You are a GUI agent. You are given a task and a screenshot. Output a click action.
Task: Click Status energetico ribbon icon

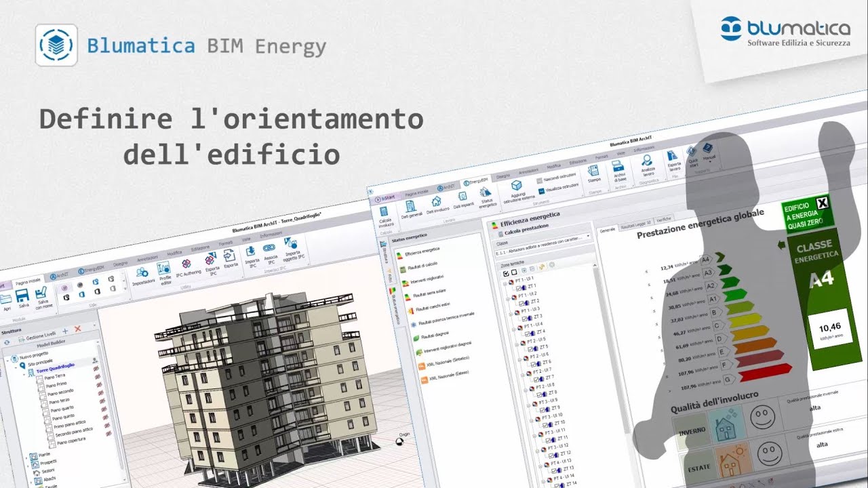pos(486,192)
